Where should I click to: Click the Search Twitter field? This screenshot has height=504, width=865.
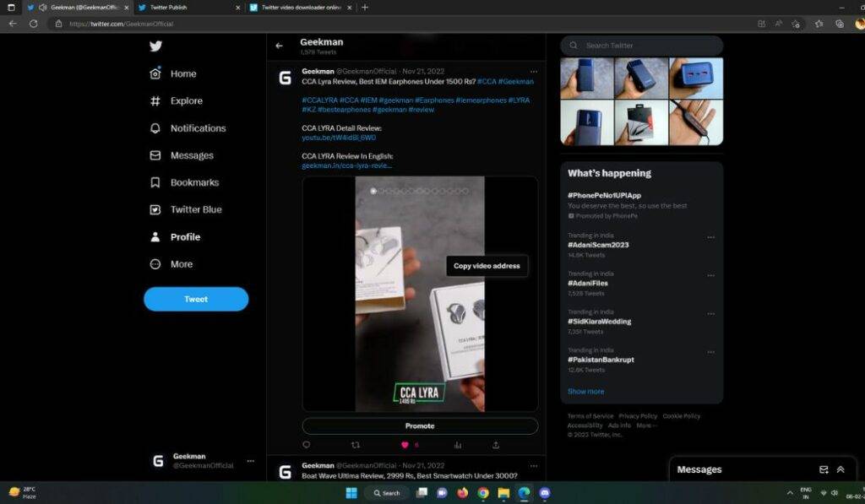(642, 46)
